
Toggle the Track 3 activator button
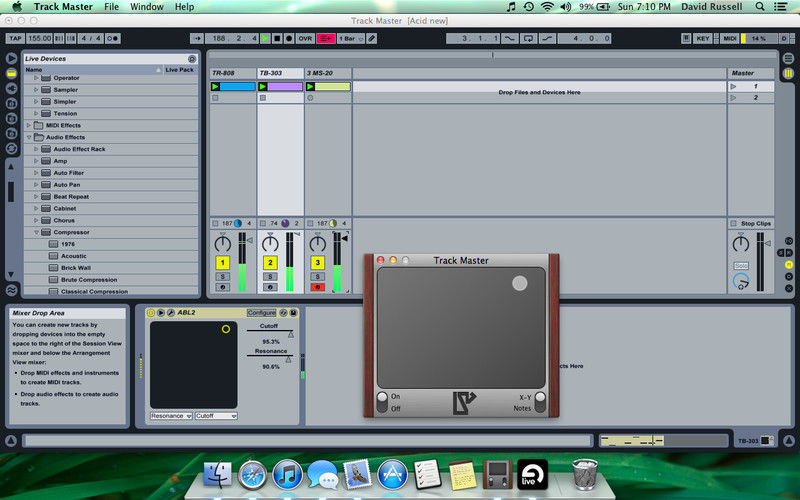click(x=317, y=263)
